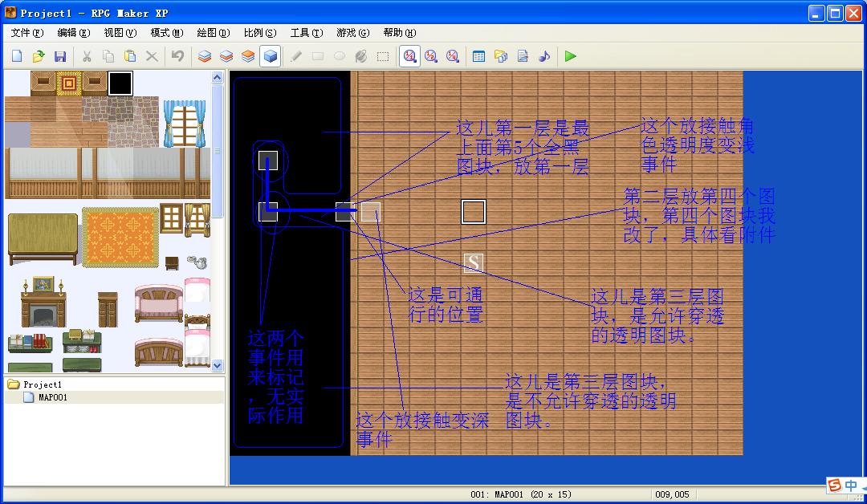The width and height of the screenshot is (867, 504).
Task: Start playtest with green play button
Action: pos(570,56)
